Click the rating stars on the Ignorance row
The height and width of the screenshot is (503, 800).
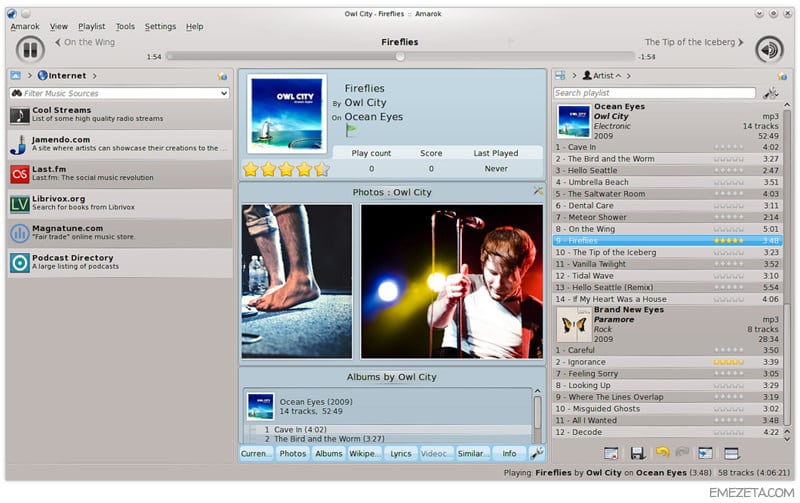coord(728,362)
